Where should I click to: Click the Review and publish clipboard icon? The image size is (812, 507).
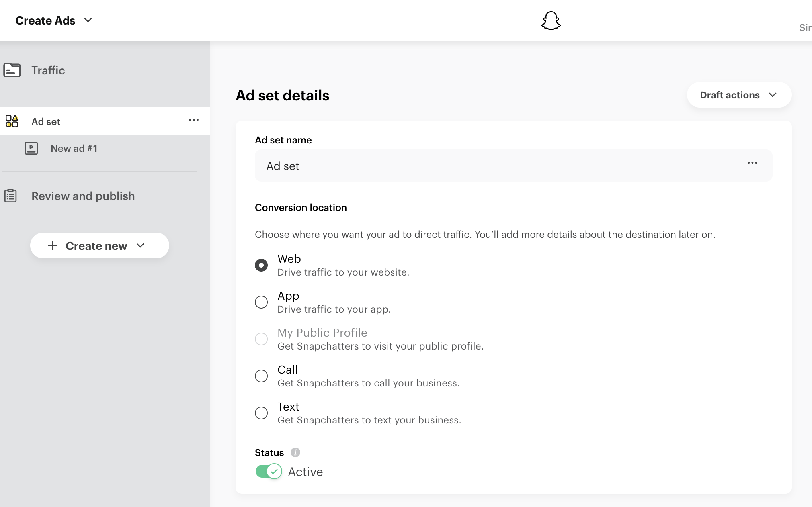10,196
